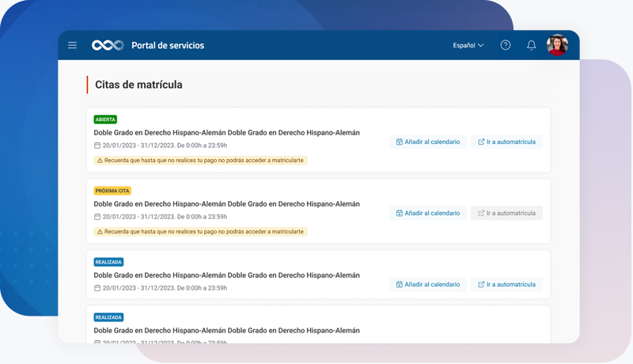Add the ABIERTA appointment to calendar
Viewport: 633px width, 364px height.
click(x=428, y=142)
